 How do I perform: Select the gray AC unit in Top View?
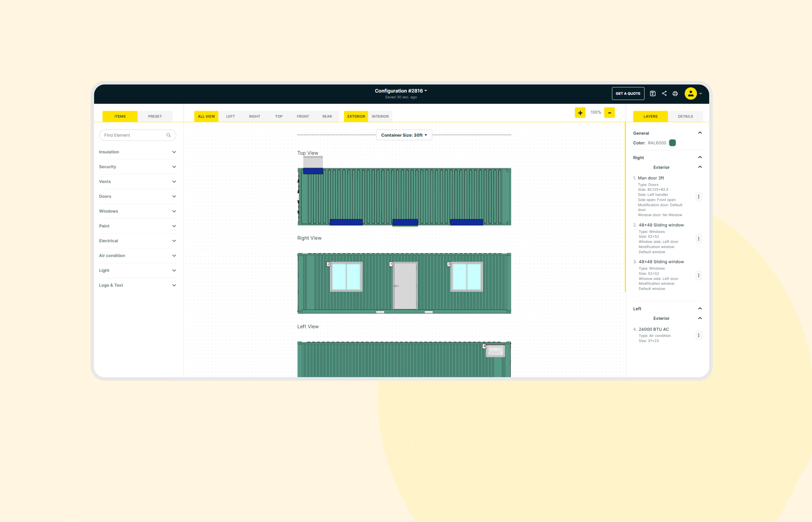[x=313, y=162]
